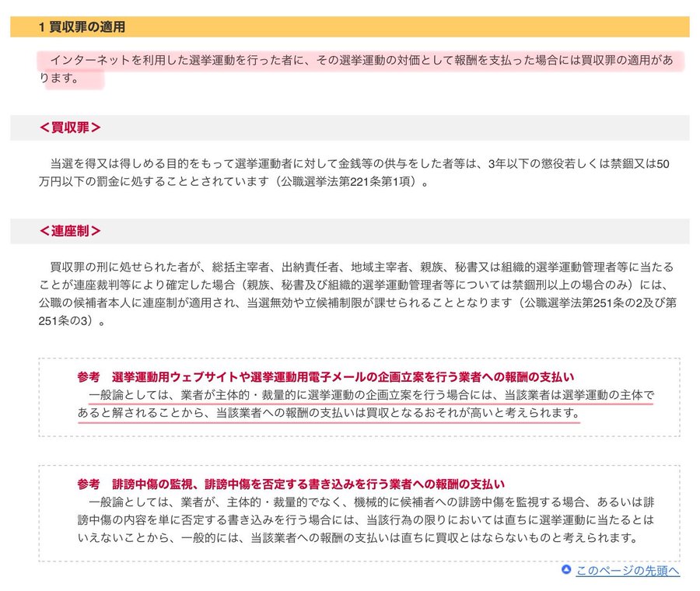700x591 pixels.
Task: Click the paragraph line beginning '当選を得又は得しめる目的'
Action: [359, 164]
